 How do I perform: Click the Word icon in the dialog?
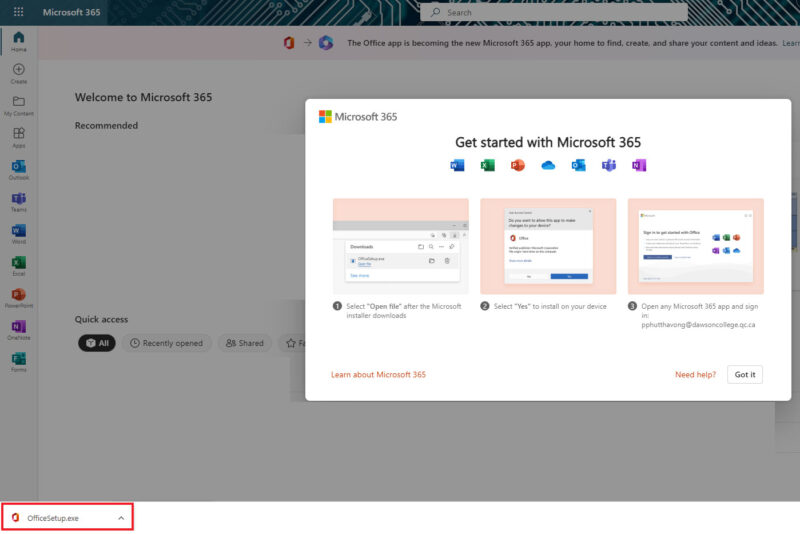tap(457, 165)
